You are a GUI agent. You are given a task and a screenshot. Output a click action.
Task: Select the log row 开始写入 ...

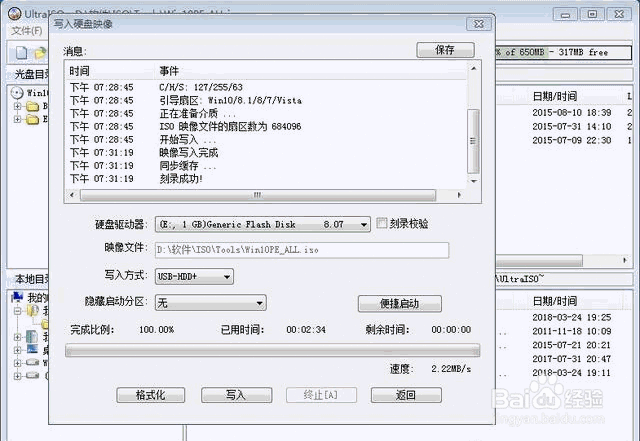pos(266,140)
